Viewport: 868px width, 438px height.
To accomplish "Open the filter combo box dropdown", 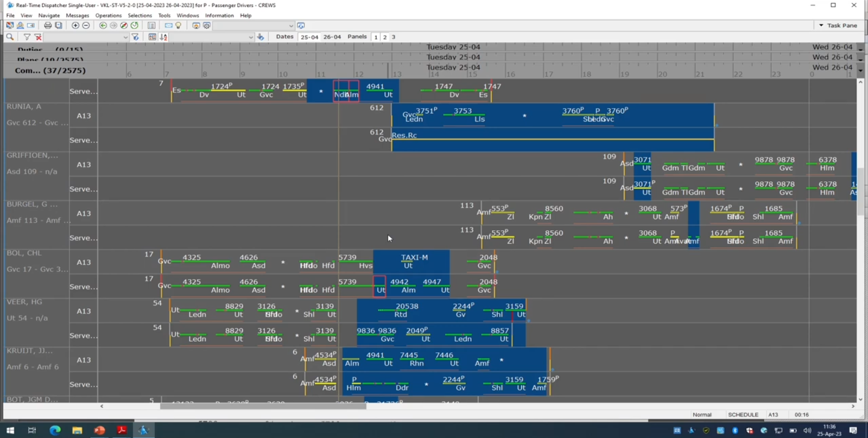I will point(125,37).
